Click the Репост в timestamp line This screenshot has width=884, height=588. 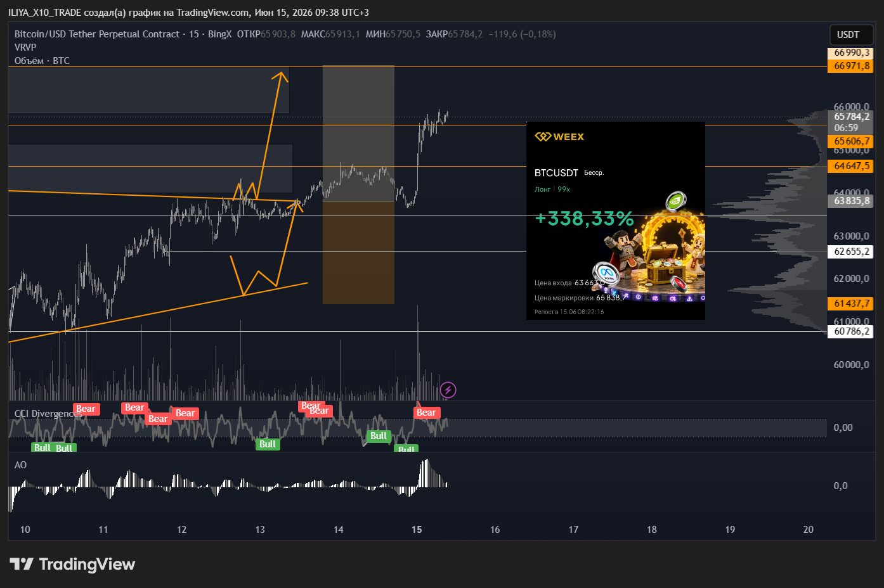click(569, 312)
